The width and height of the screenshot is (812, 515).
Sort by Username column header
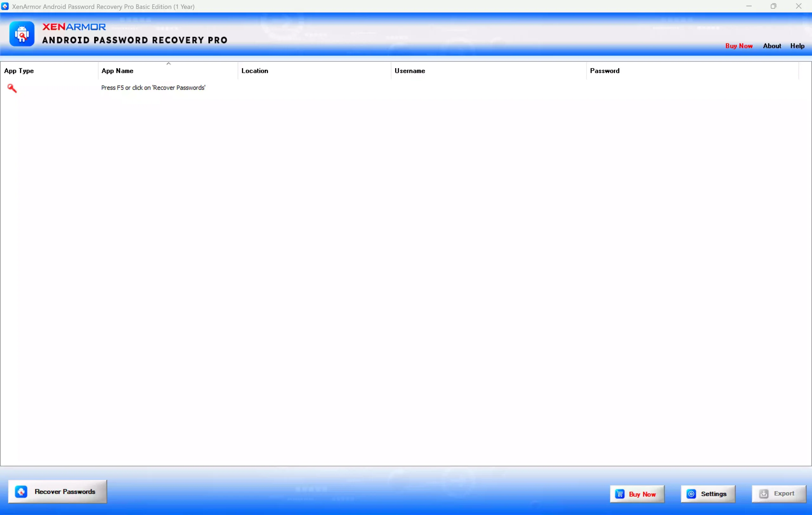point(488,71)
